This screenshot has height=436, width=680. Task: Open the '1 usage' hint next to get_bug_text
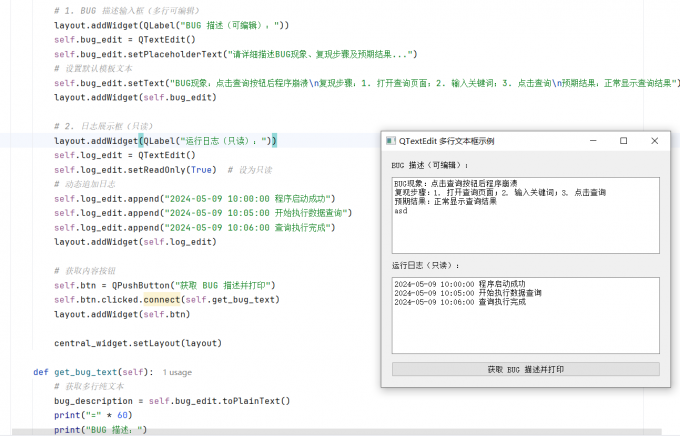click(177, 372)
